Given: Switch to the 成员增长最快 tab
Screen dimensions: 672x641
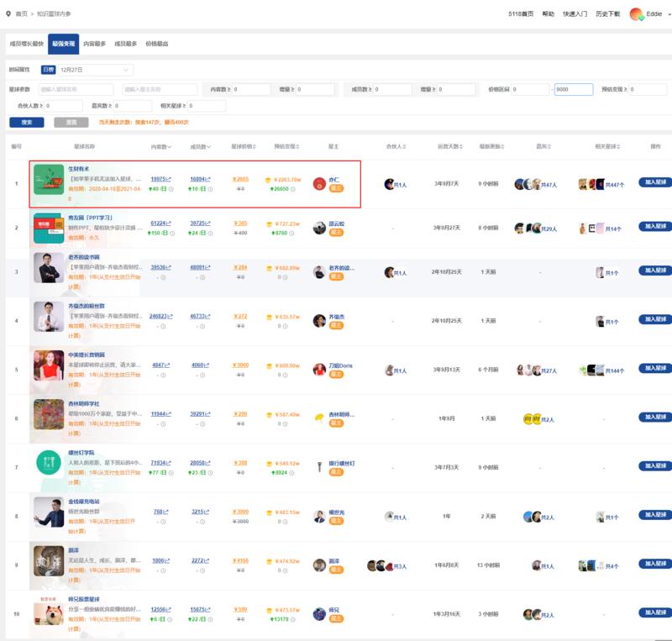Looking at the screenshot, I should [25, 43].
